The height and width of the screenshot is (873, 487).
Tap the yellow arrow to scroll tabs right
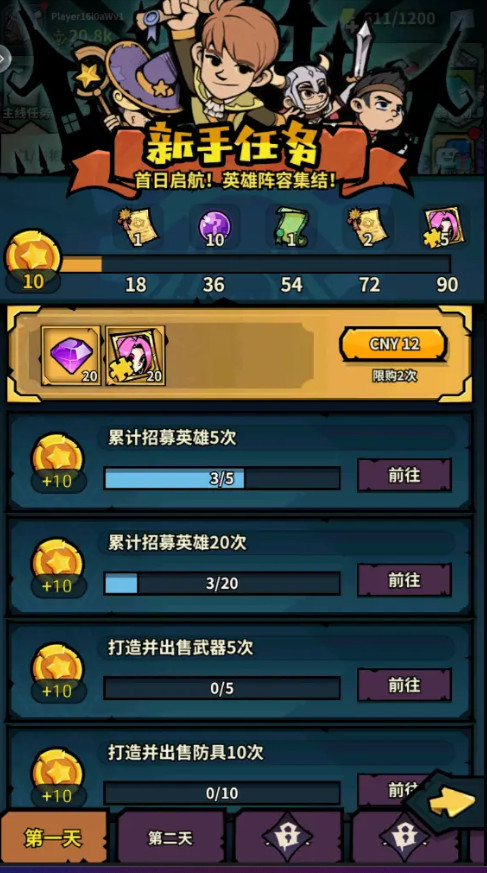(452, 803)
